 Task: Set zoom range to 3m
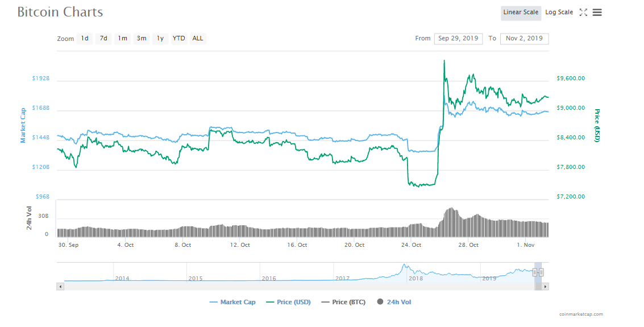coord(142,39)
